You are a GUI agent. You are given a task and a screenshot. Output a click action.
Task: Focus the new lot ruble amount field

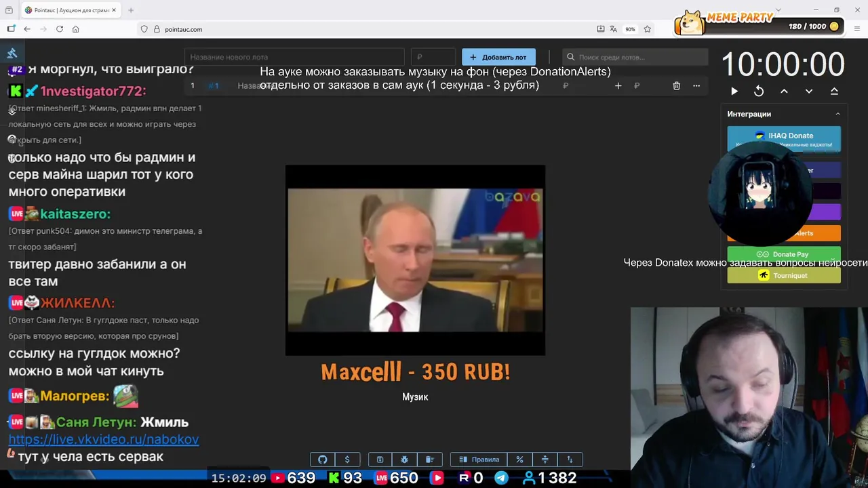pos(433,57)
